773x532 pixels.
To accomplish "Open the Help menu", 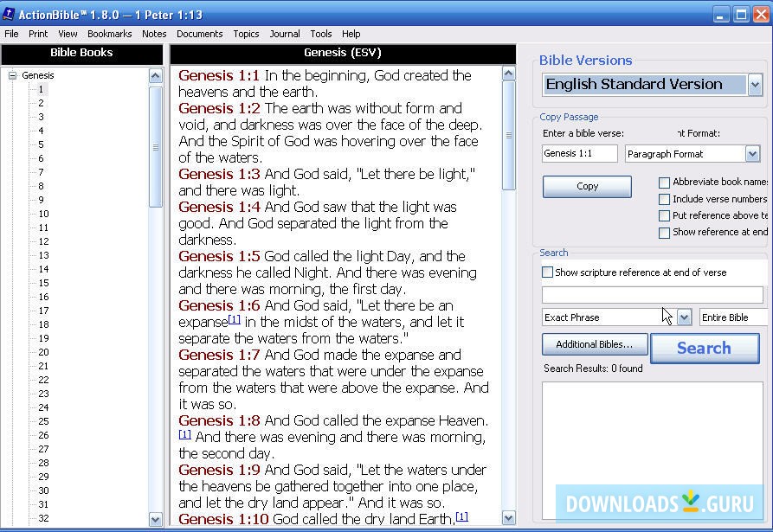I will click(x=351, y=34).
